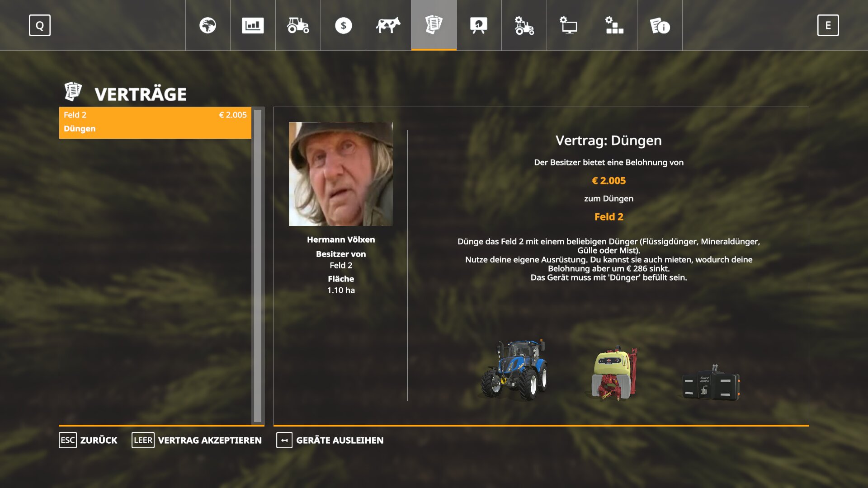Open the game settings blocks tab

click(x=614, y=25)
